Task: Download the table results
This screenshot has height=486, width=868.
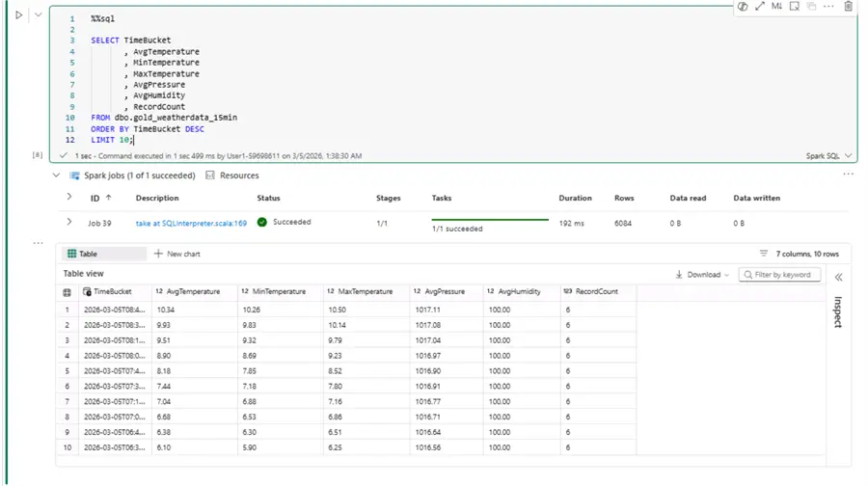Action: tap(702, 275)
